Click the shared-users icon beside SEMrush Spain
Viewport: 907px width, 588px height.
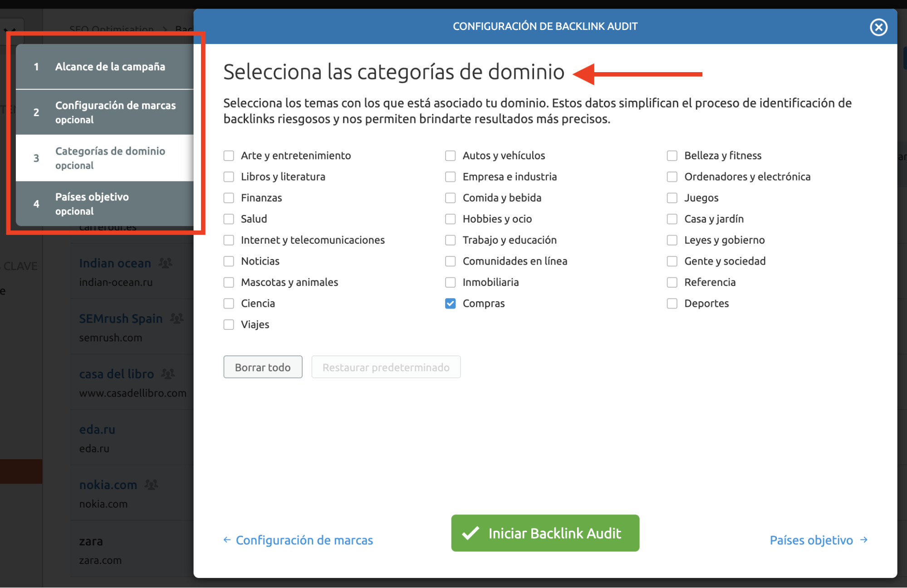(176, 318)
